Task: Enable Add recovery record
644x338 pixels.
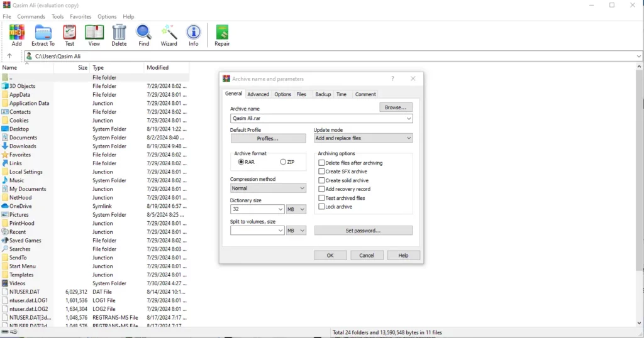Action: pos(321,189)
